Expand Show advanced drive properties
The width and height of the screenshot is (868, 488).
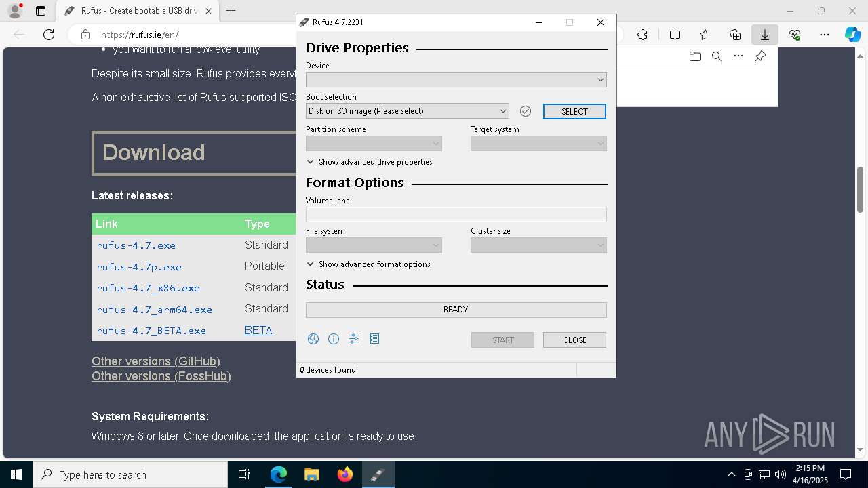(370, 162)
